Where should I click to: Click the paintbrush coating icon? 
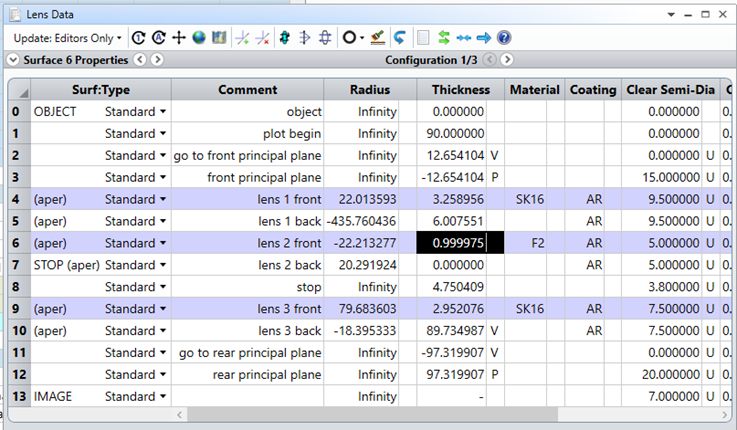[377, 38]
